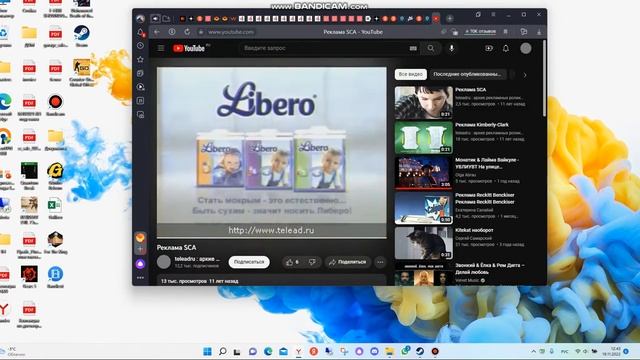Dislike the video with thumbs down
This screenshot has width=640, height=360.
(x=312, y=262)
